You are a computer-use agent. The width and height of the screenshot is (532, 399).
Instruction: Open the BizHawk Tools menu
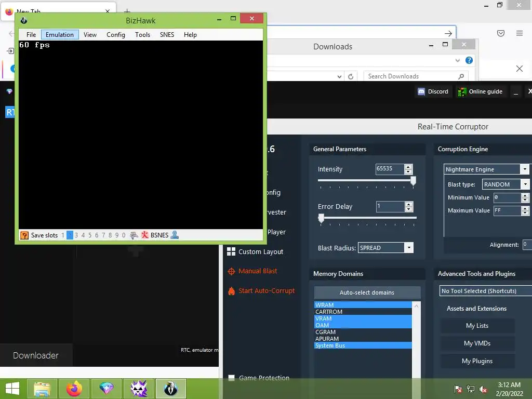(x=142, y=35)
